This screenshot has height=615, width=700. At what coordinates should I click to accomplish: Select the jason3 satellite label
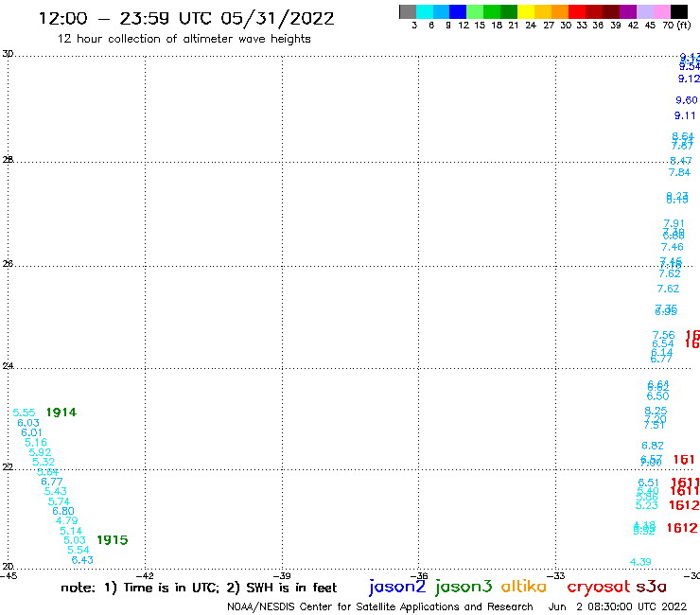pos(464,587)
